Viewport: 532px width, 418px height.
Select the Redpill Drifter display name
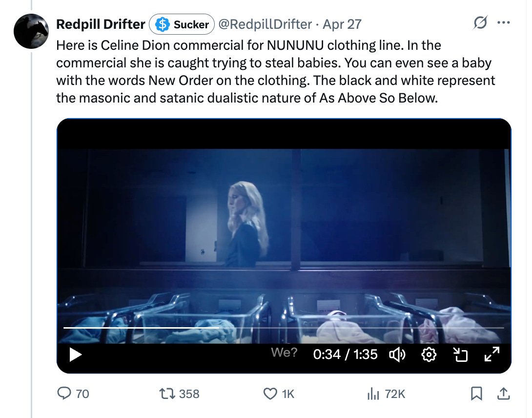coord(100,24)
